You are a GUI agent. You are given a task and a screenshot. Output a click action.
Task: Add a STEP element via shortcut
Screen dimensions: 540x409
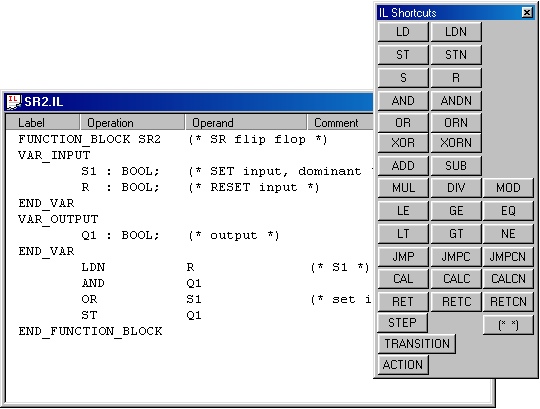[403, 323]
